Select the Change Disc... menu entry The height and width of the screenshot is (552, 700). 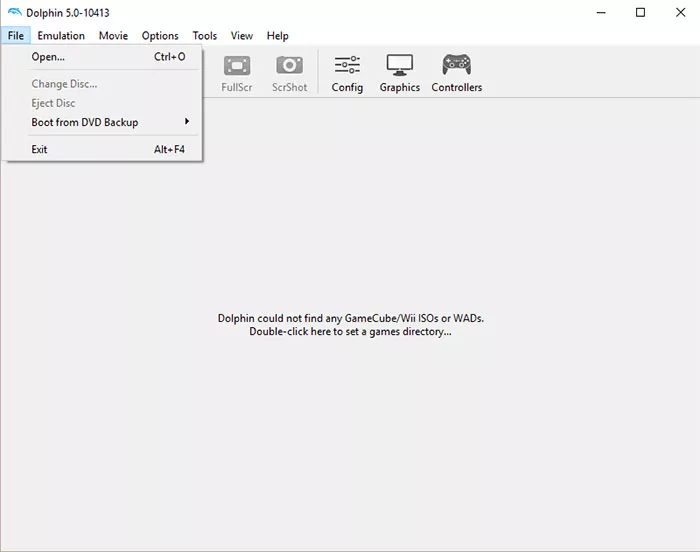[x=103, y=84]
